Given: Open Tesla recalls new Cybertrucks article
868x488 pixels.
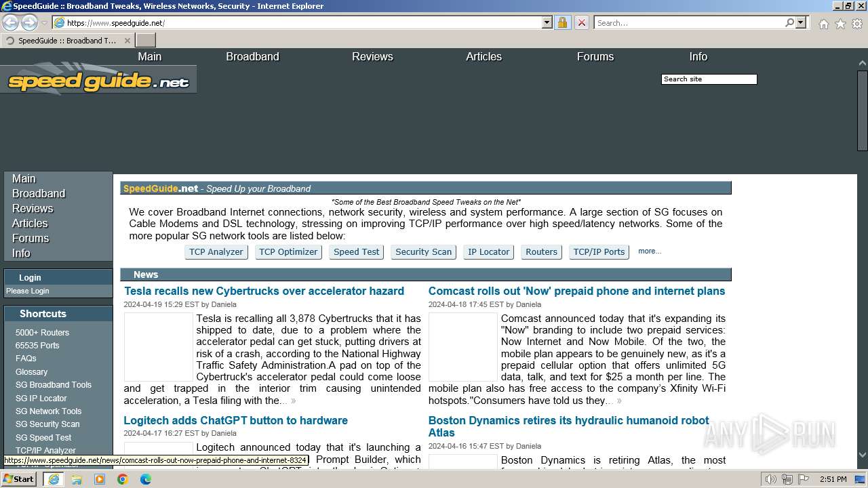Looking at the screenshot, I should pos(264,291).
